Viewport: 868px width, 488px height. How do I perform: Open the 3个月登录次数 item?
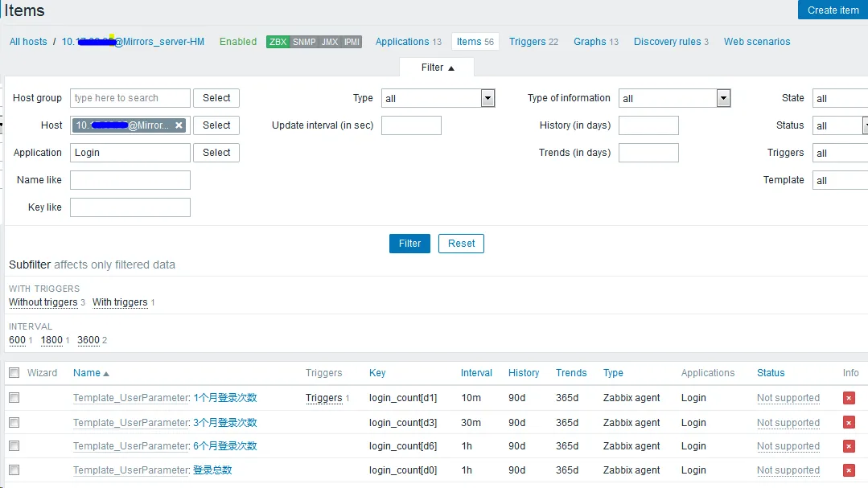pos(224,423)
